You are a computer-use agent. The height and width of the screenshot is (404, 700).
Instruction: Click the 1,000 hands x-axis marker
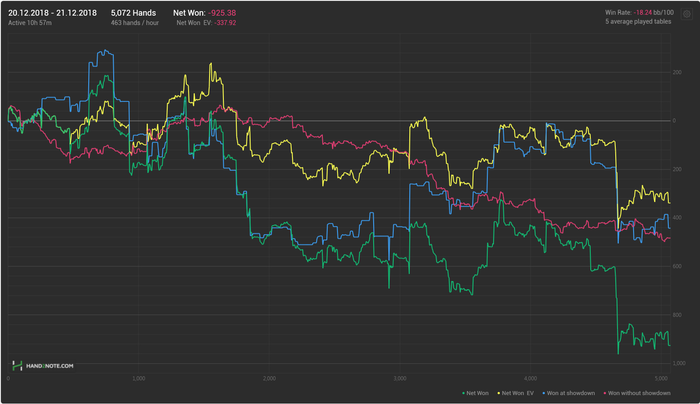[139, 378]
